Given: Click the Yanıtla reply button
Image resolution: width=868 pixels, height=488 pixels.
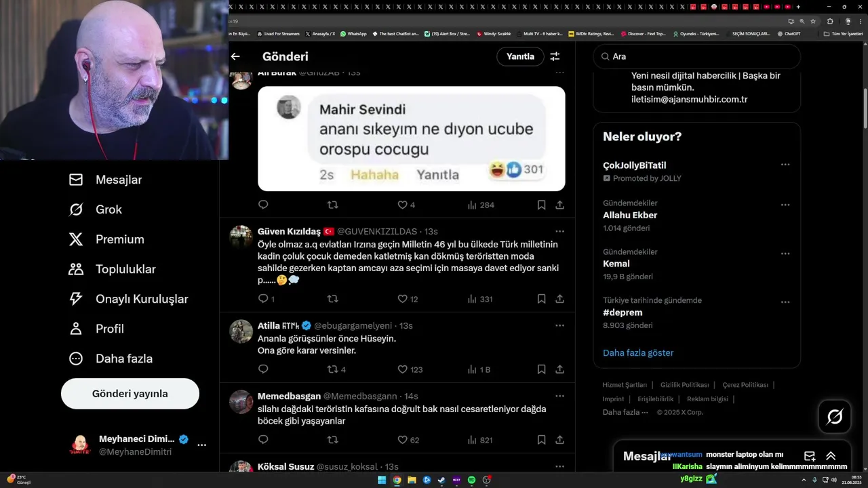Looking at the screenshot, I should (520, 56).
